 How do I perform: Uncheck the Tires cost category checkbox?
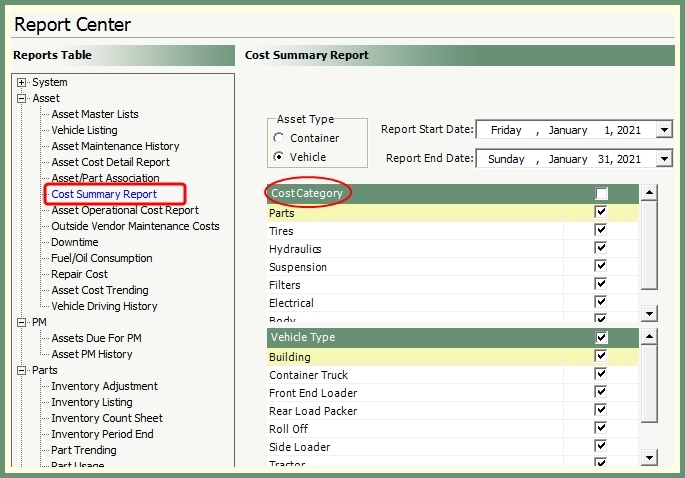pyautogui.click(x=601, y=231)
